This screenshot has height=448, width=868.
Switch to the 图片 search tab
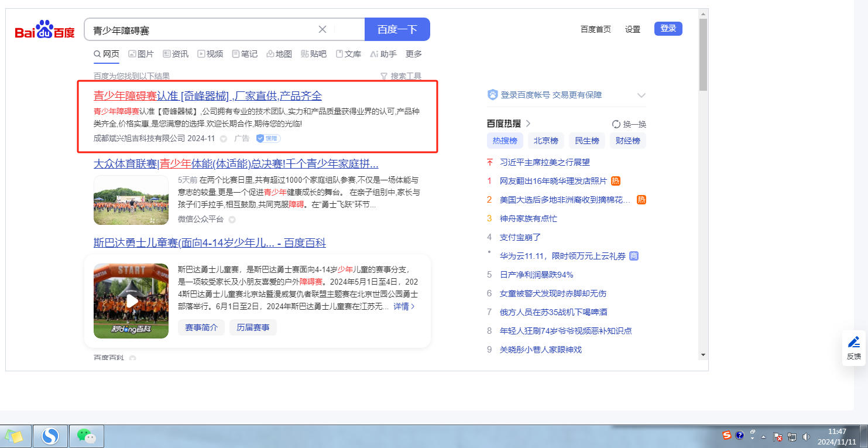click(141, 54)
